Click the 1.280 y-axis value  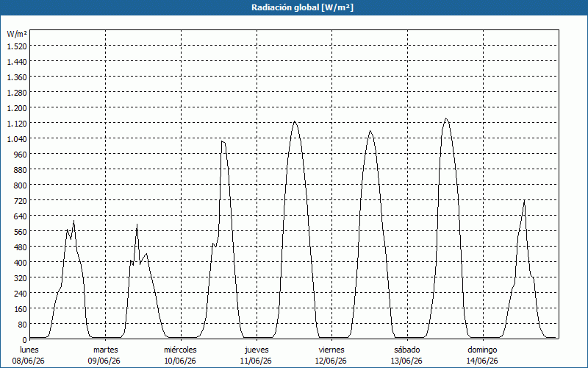point(17,93)
